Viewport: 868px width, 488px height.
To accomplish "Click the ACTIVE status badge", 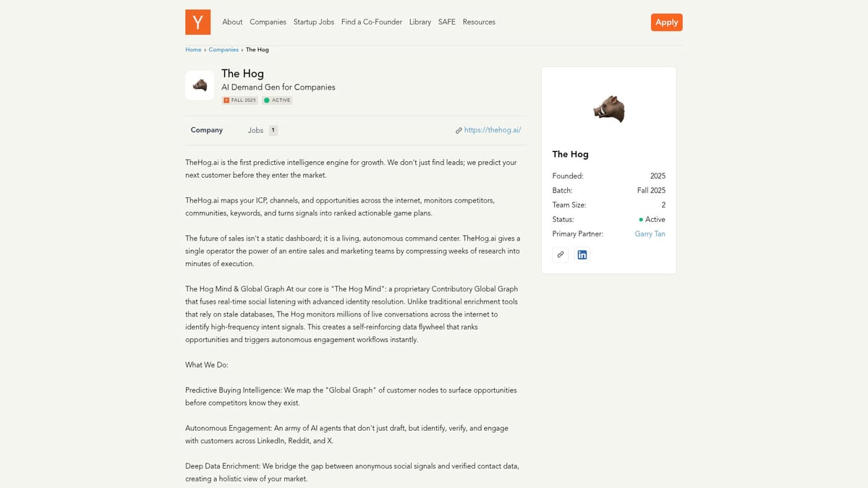I will tap(277, 100).
